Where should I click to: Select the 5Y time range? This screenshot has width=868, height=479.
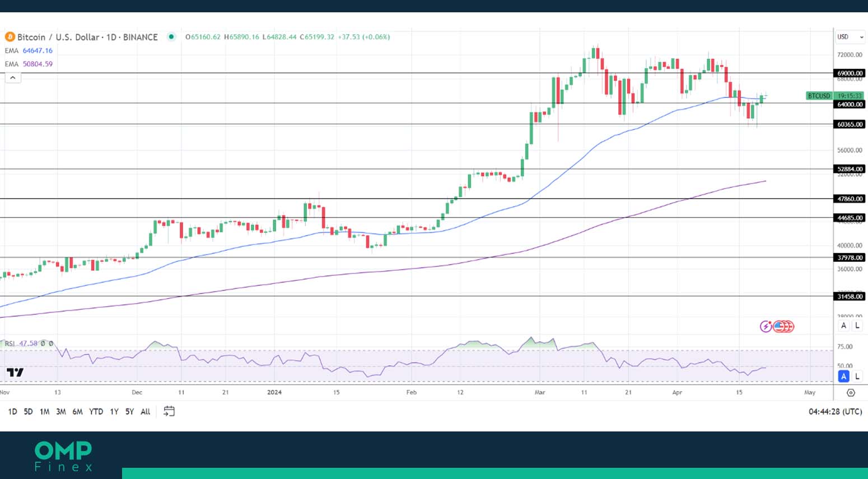click(129, 411)
